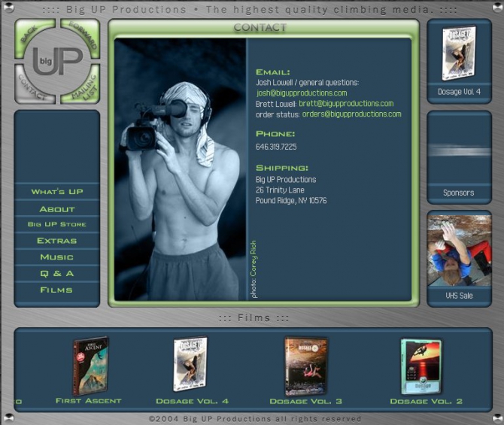Click the cameraman photo
Viewport: 504px width, 425px height.
[x=181, y=169]
